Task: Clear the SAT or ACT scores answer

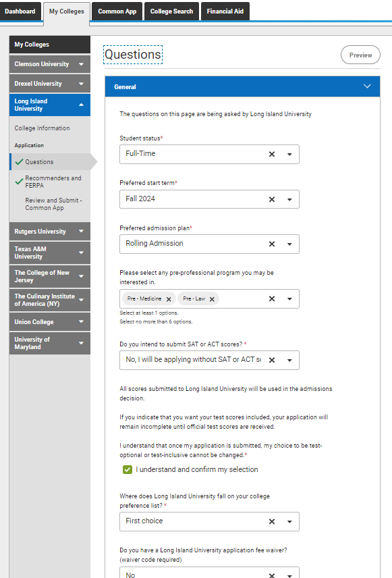Action: pos(271,360)
